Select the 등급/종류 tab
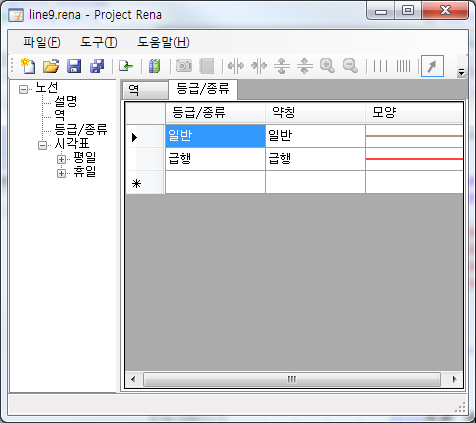This screenshot has height=423, width=476. pyautogui.click(x=203, y=89)
